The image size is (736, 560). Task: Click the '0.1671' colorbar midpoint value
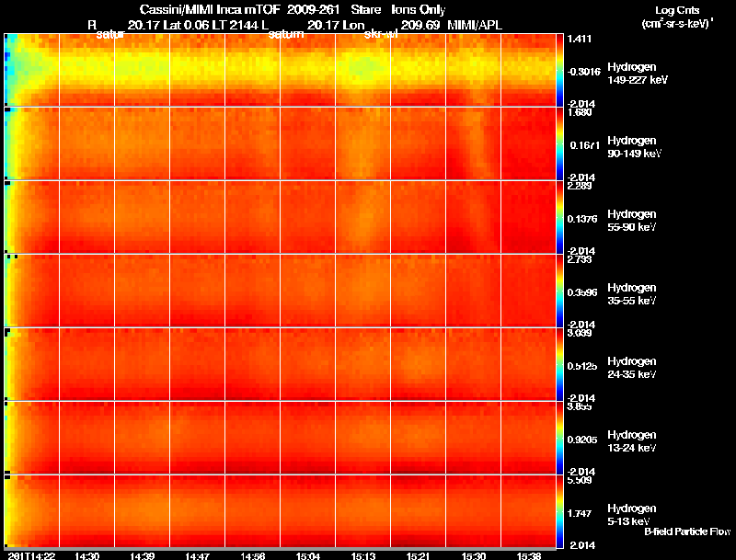coord(584,145)
